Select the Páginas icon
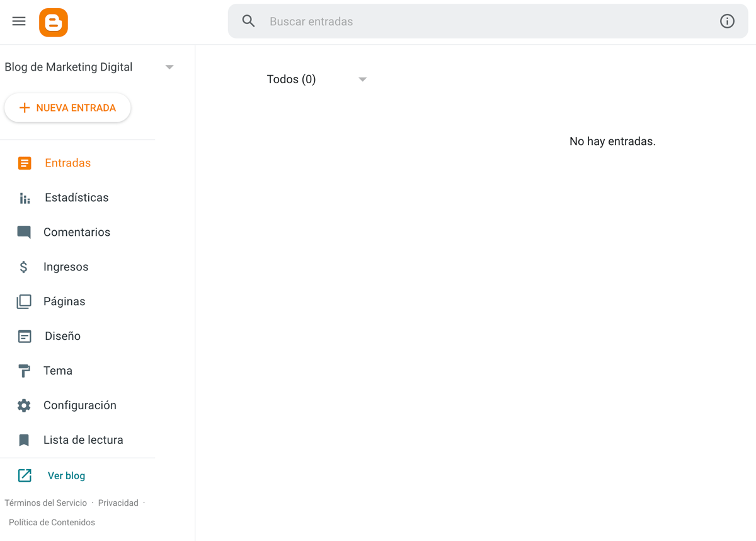 tap(24, 301)
